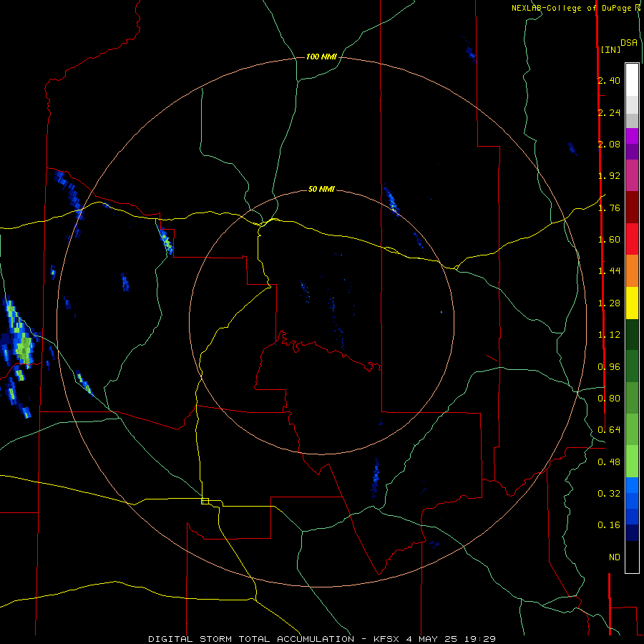Click the 'DSA' product label
This screenshot has height=644, width=644.
pos(629,43)
